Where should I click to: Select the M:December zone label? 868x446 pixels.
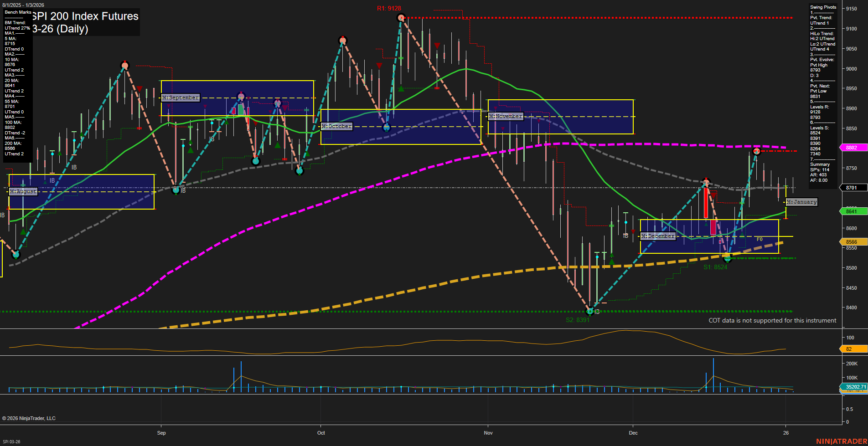[x=657, y=236]
